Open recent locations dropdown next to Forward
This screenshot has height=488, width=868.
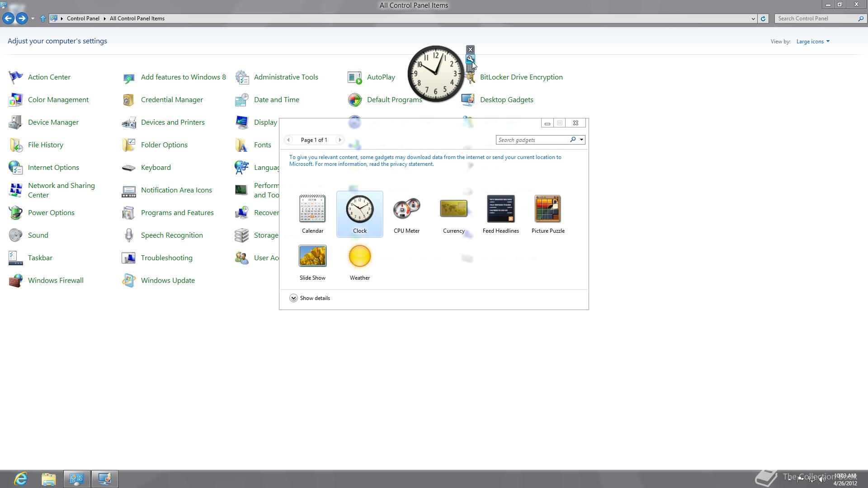tap(33, 19)
